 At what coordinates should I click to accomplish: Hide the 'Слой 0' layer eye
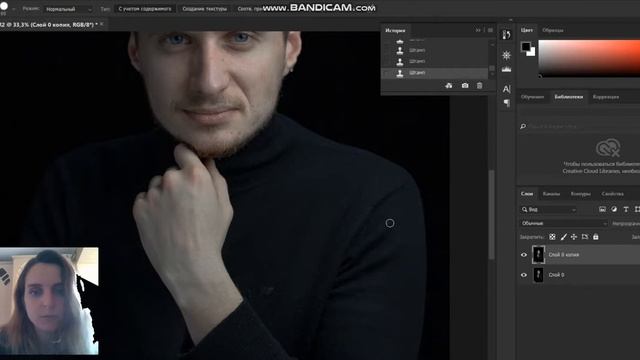[x=524, y=275]
